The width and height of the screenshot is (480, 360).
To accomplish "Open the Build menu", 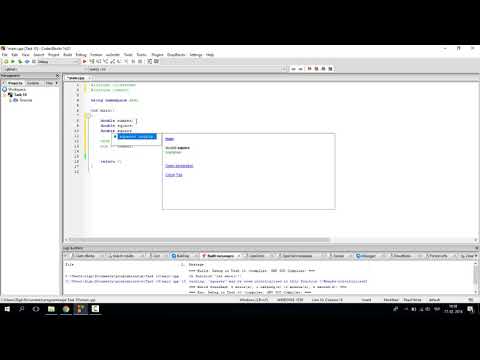I will [x=68, y=55].
